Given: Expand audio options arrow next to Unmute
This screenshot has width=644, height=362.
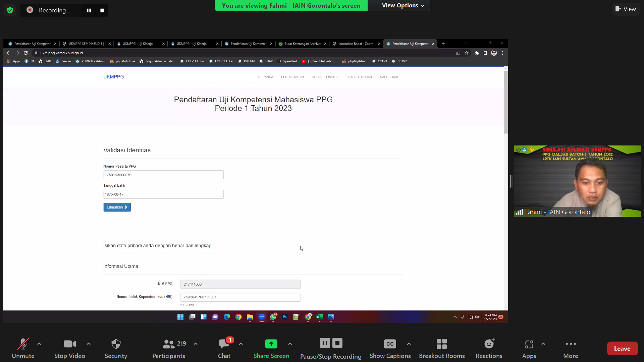Looking at the screenshot, I should pyautogui.click(x=39, y=344).
